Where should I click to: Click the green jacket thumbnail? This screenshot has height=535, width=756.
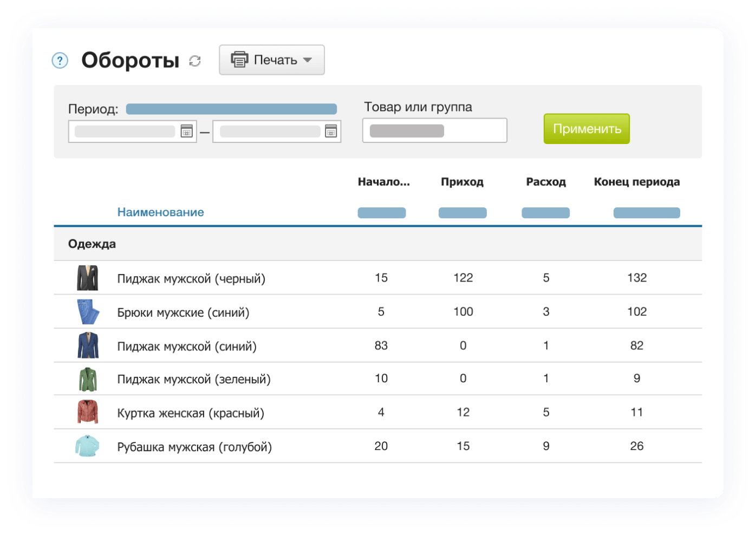pos(87,379)
